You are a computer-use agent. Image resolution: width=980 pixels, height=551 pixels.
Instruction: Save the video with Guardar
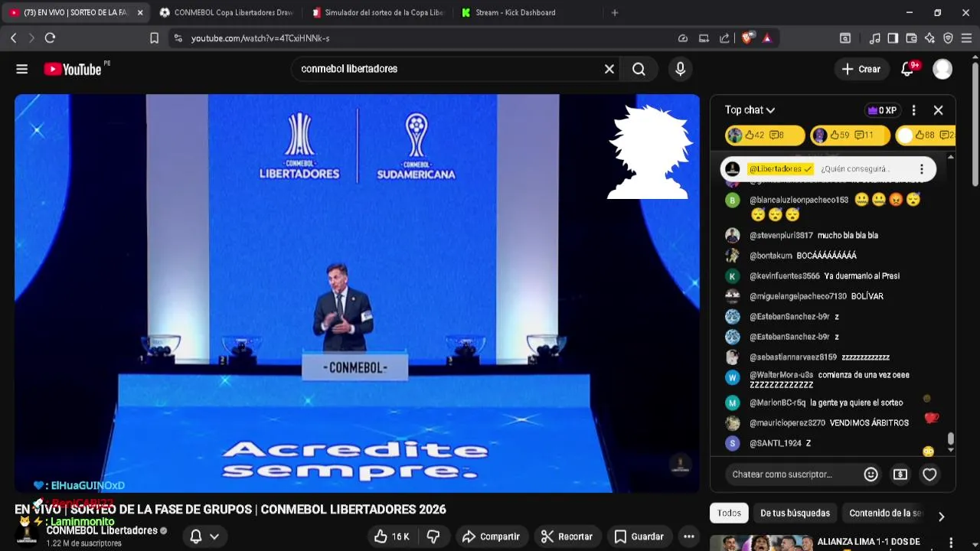[639, 536]
